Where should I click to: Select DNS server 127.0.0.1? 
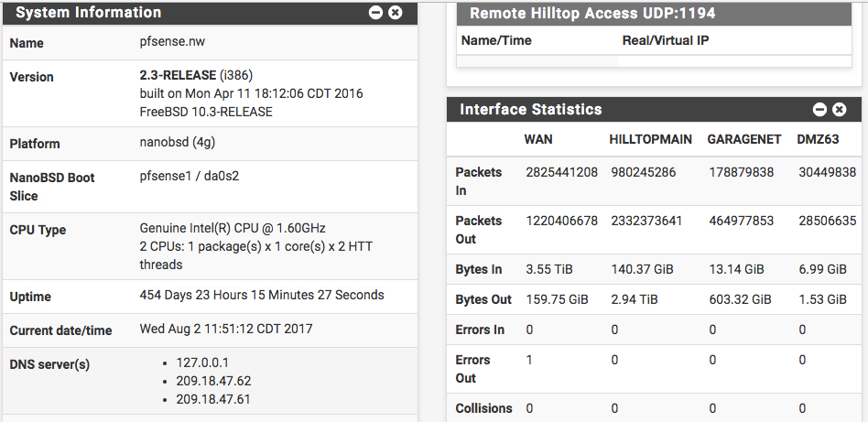click(x=202, y=362)
